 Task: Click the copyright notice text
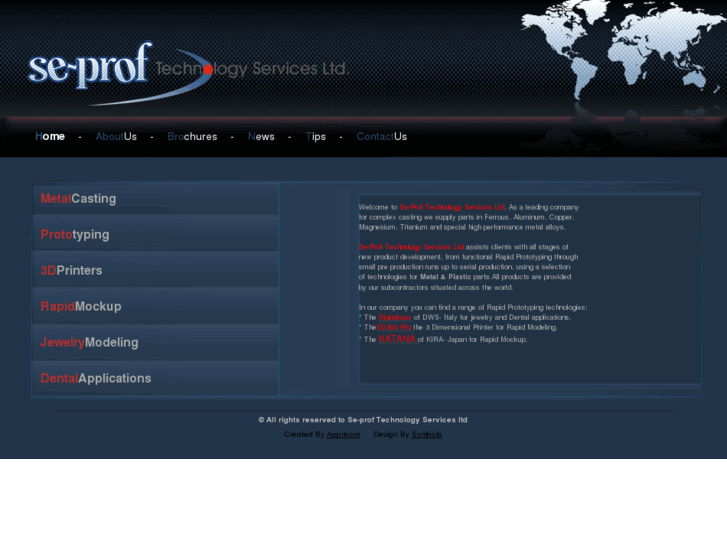363,420
